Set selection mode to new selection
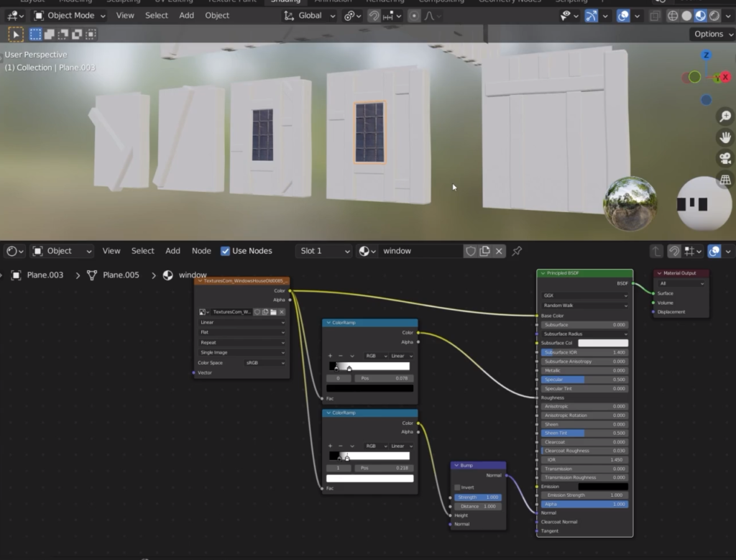Image resolution: width=736 pixels, height=560 pixels. 35,35
